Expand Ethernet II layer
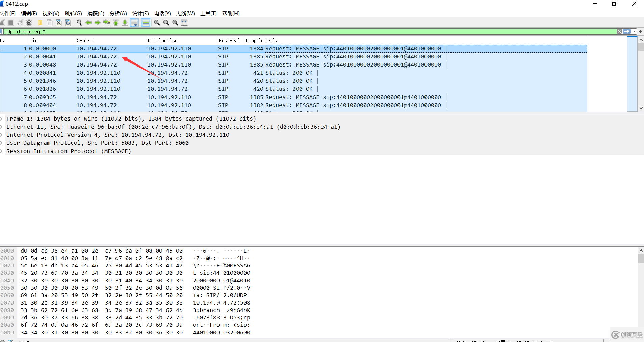 (2, 127)
